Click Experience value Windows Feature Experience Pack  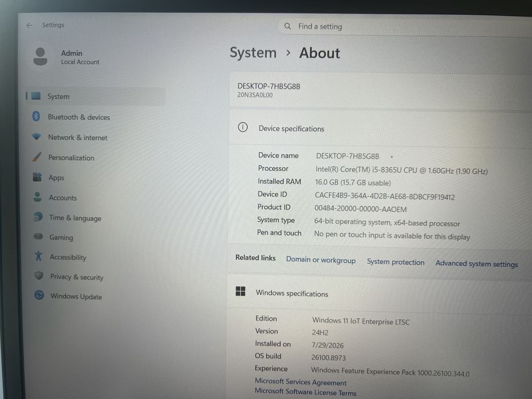point(390,372)
